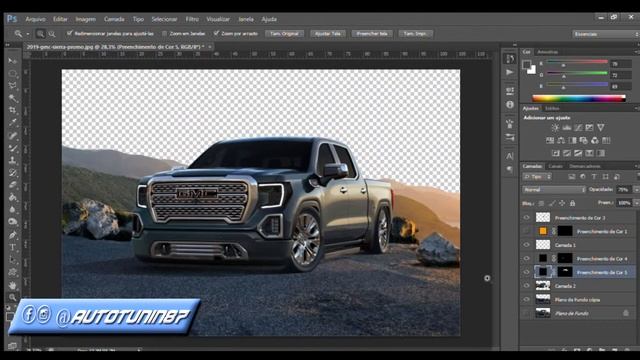Open the Essenciais workspace dropdown
This screenshot has width=640, height=360.
[x=605, y=34]
